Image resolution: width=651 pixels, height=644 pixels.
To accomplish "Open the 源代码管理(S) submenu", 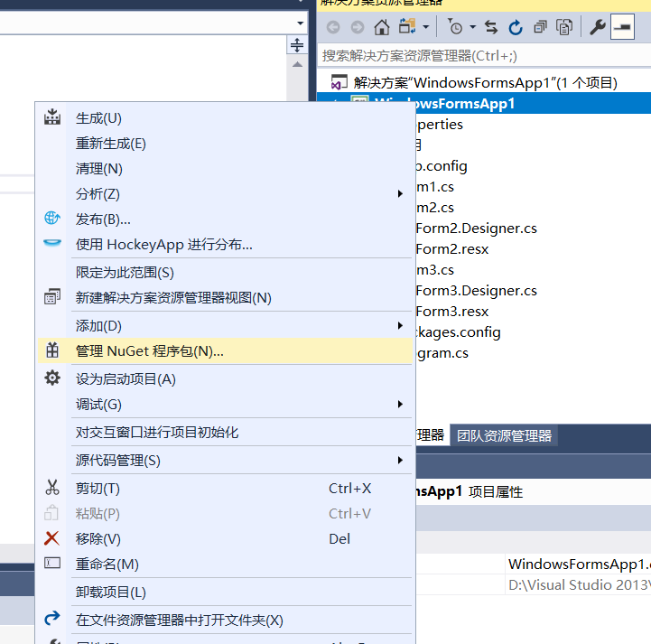I will point(225,461).
